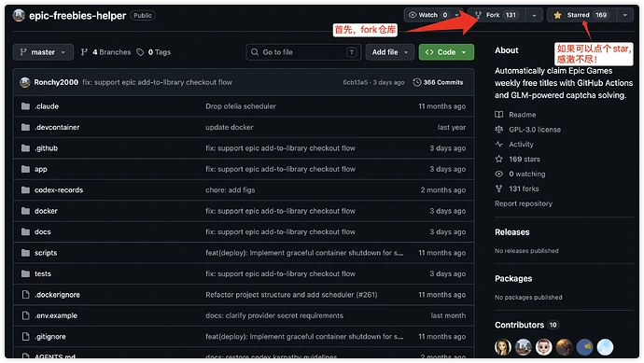Open the 131 forks link
The image size is (644, 363).
(524, 188)
